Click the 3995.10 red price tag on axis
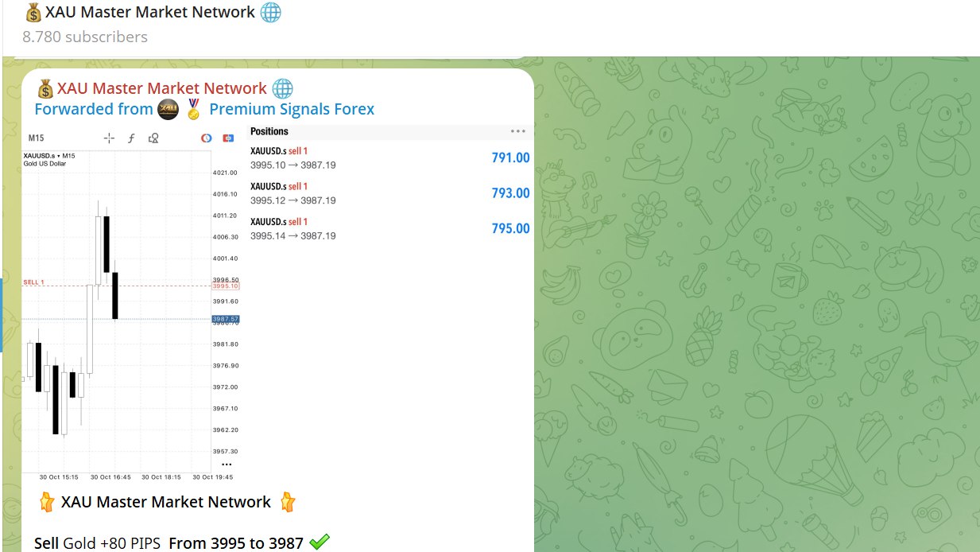 point(226,286)
